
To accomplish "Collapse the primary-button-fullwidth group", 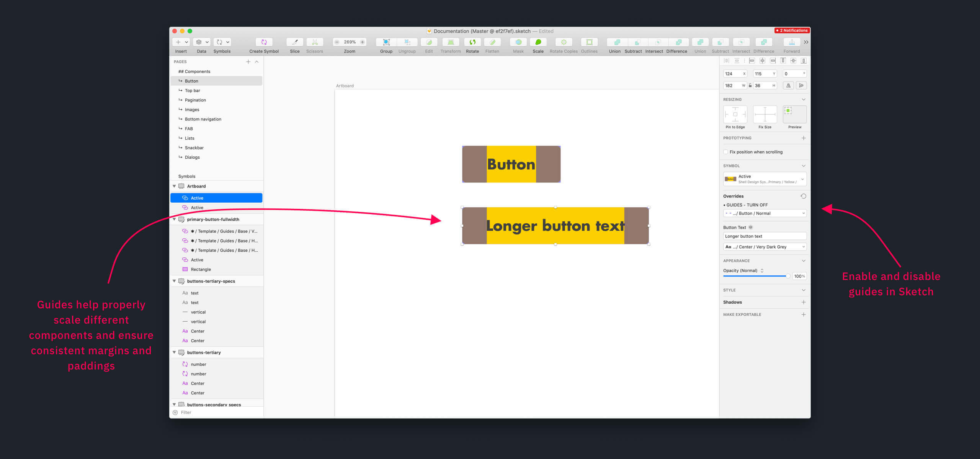I will pyautogui.click(x=174, y=219).
